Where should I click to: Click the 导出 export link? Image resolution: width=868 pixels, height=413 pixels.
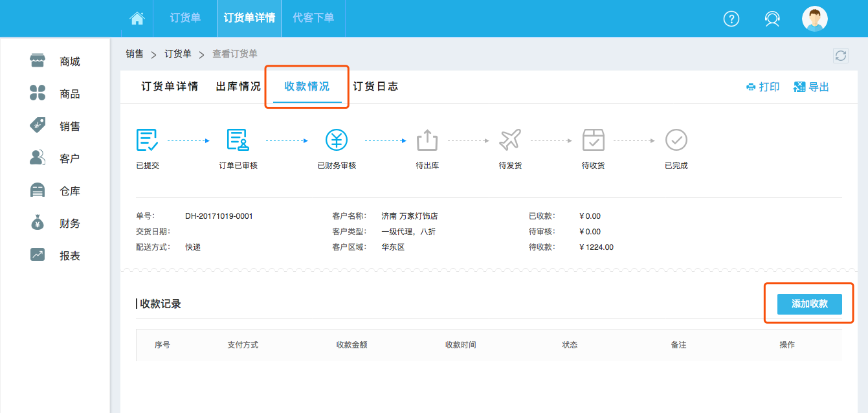(x=812, y=87)
